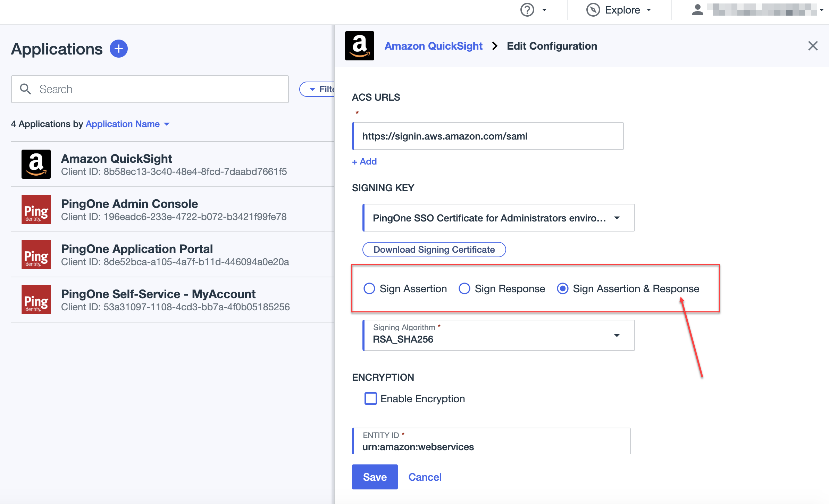Click the blue plus add application icon
The image size is (829, 504).
click(119, 49)
